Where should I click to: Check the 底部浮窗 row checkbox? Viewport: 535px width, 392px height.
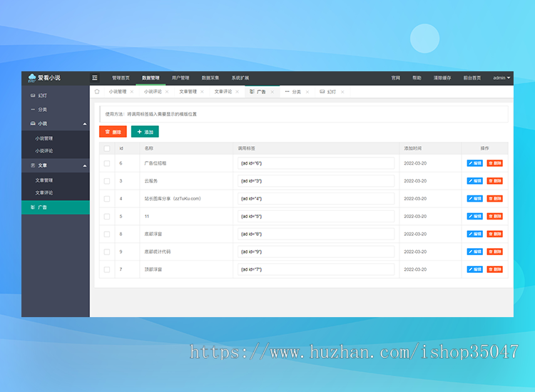tap(107, 234)
